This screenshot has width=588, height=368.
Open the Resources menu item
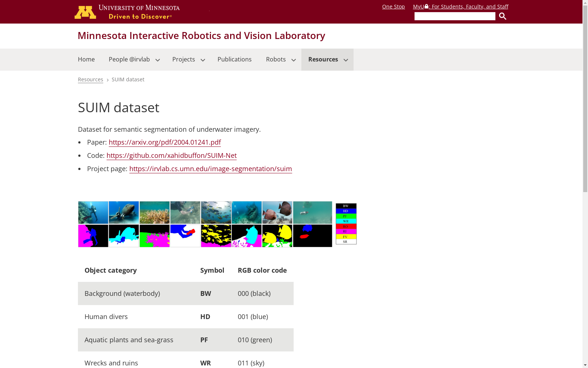tap(323, 59)
